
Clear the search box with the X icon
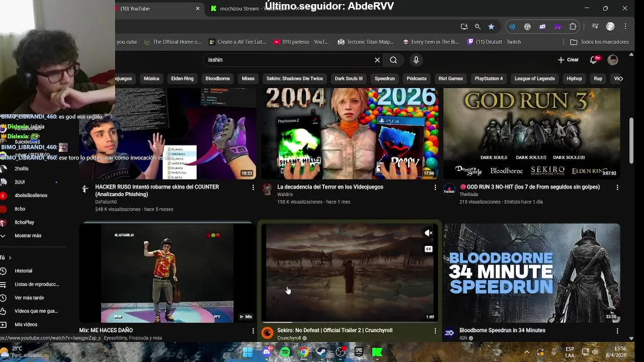pos(377,60)
